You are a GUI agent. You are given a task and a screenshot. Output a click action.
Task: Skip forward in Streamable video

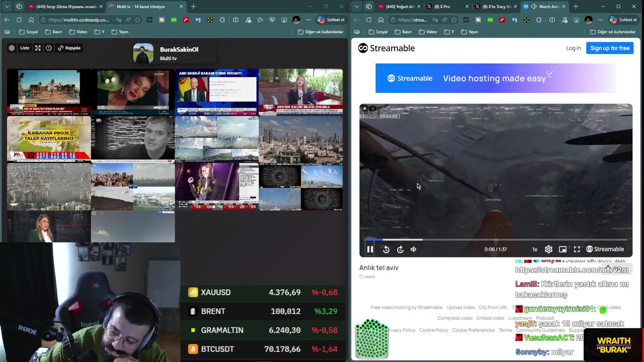[400, 249]
